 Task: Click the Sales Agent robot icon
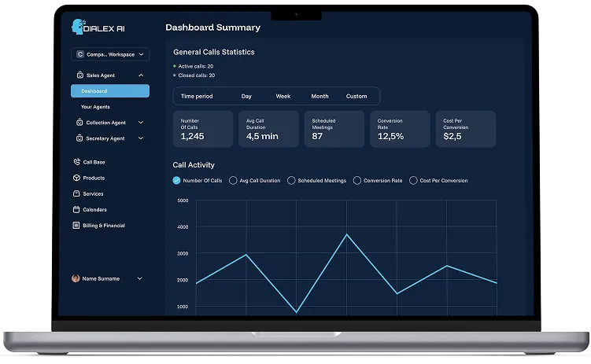click(x=80, y=75)
